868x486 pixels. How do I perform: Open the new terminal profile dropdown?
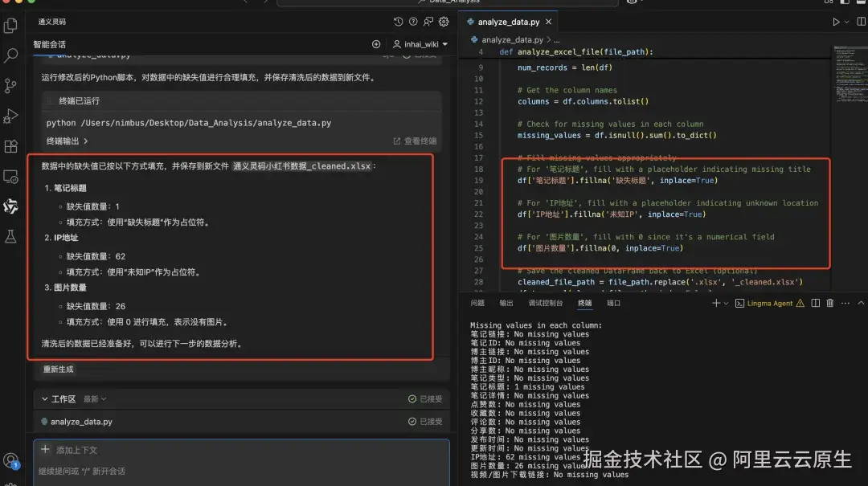click(726, 304)
